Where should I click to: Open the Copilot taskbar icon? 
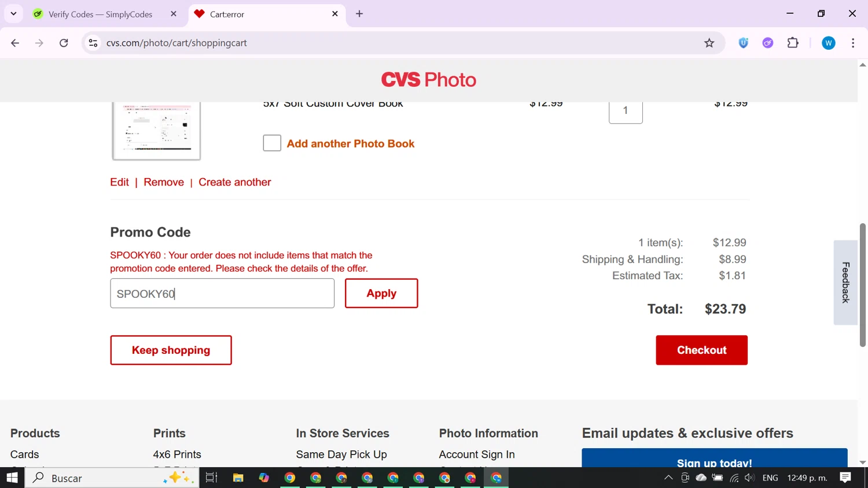[264, 478]
